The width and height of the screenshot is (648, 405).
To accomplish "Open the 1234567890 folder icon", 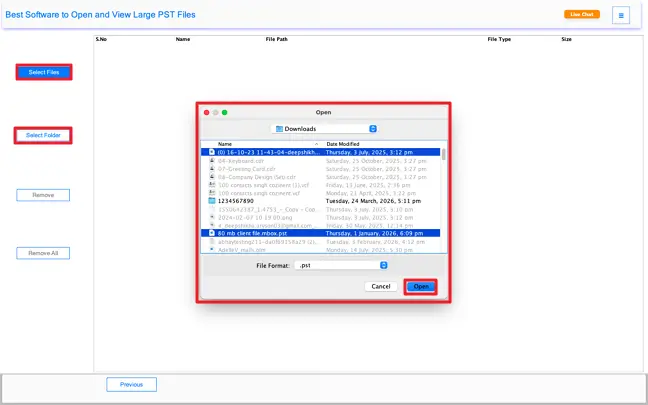I will 211,200.
